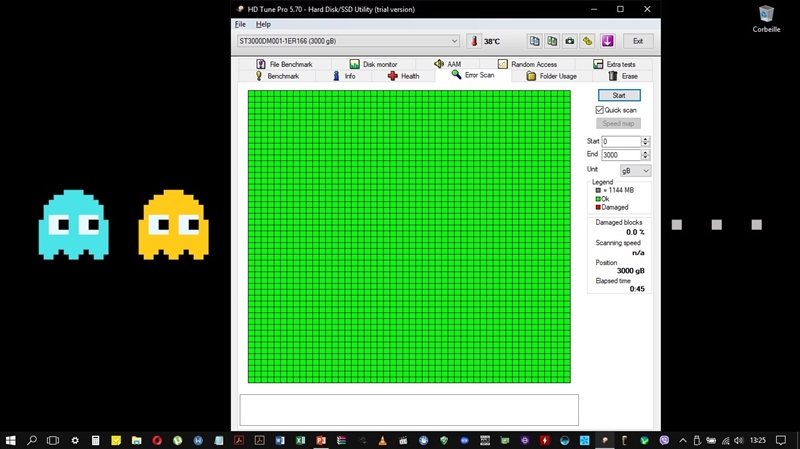
Task: Increase the Start value with up arrow
Action: (645, 139)
